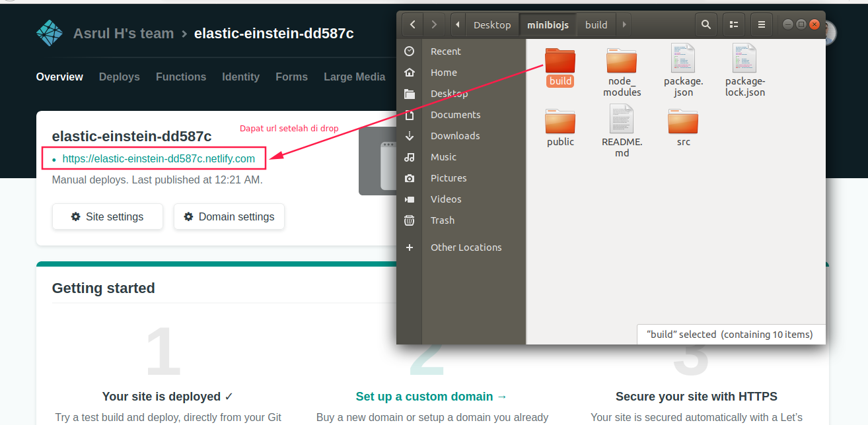Click the Desktop sidebar folder icon

click(x=410, y=94)
